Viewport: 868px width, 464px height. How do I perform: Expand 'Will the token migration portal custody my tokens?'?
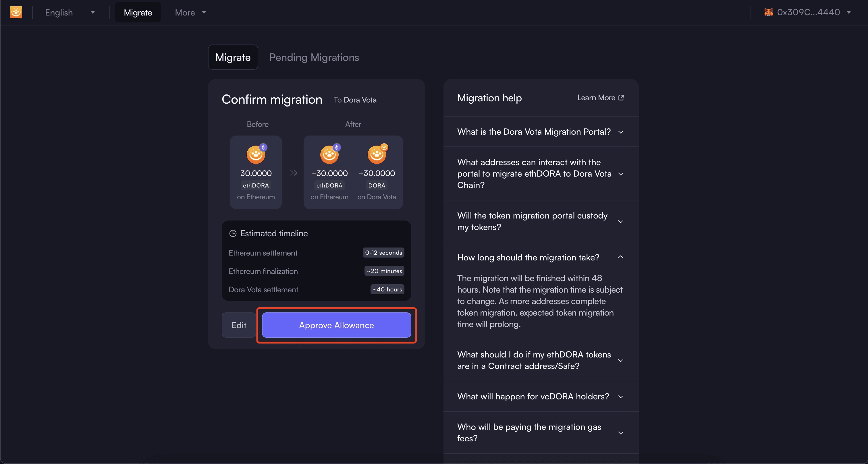(541, 221)
